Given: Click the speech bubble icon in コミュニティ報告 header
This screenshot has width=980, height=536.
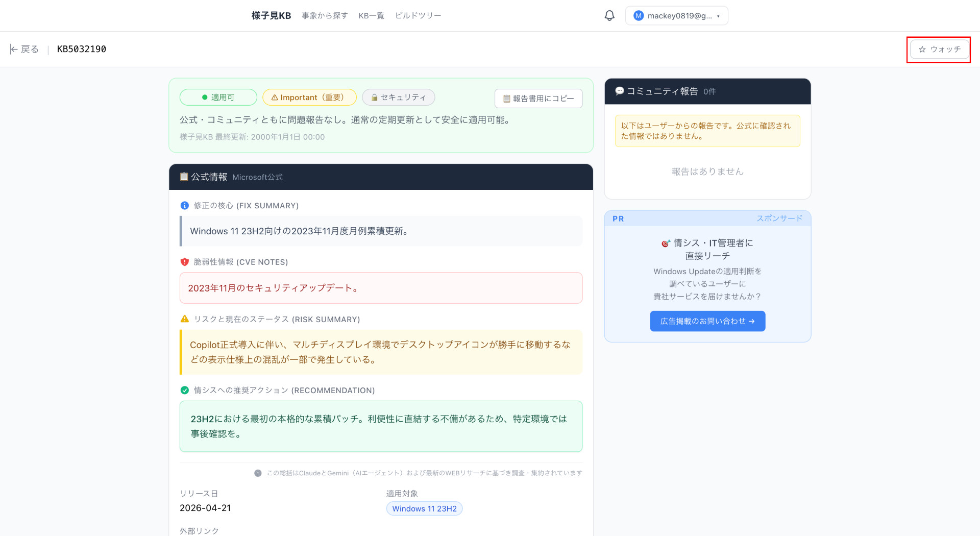Looking at the screenshot, I should tap(619, 91).
